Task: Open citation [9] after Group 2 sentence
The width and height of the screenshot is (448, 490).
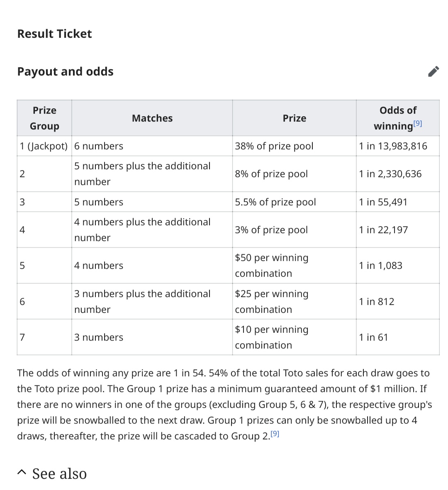Action: click(x=275, y=434)
